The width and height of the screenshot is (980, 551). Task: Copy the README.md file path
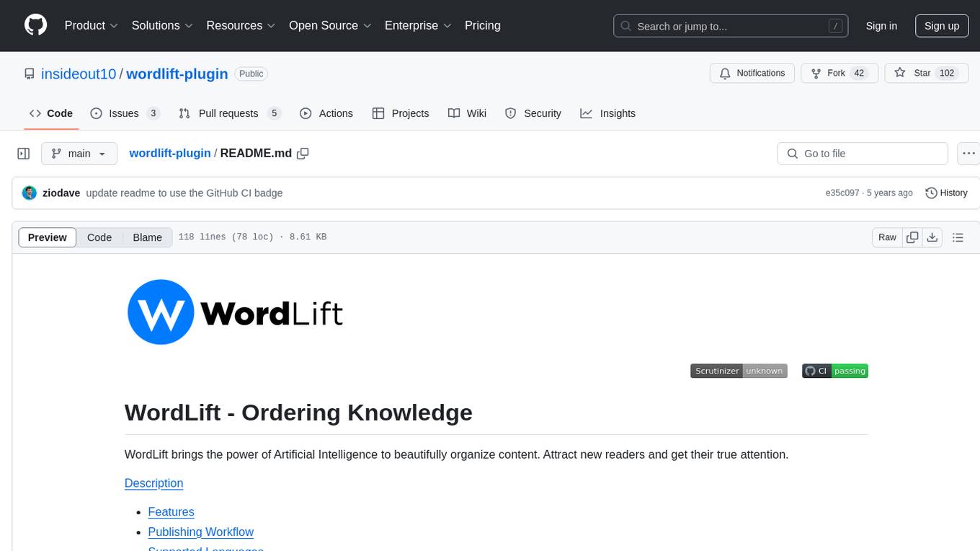303,153
